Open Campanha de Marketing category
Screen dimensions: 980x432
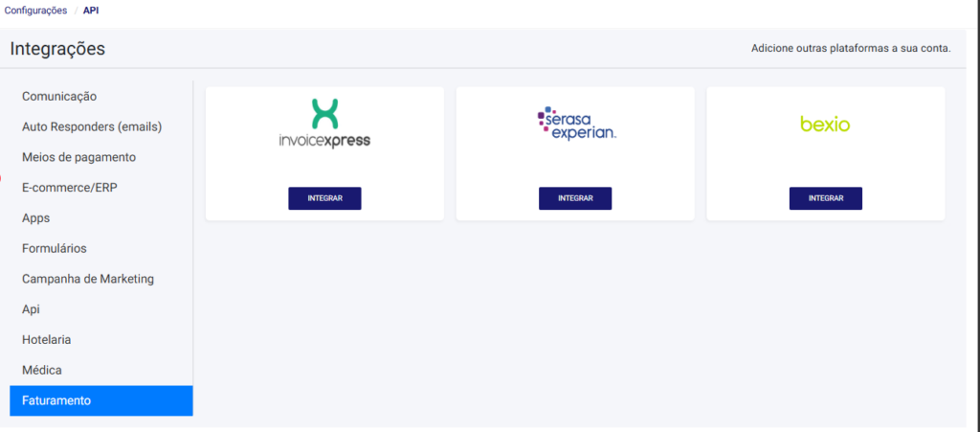click(88, 279)
